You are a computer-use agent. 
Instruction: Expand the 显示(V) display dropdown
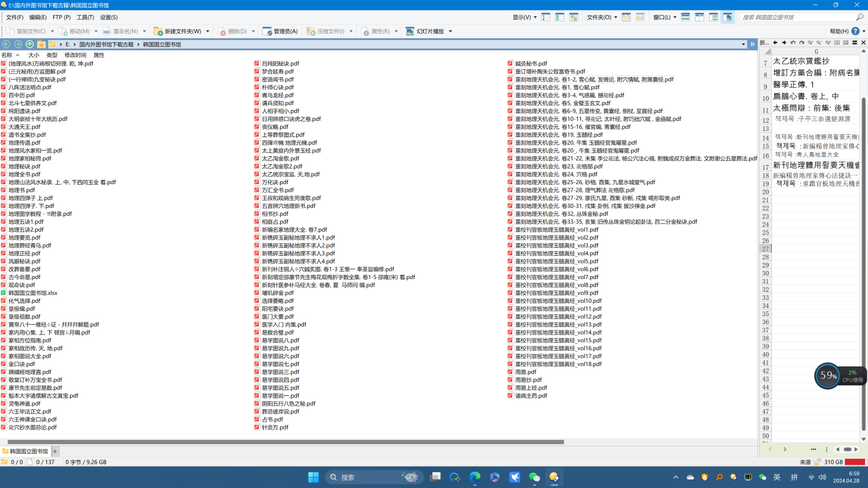pyautogui.click(x=524, y=17)
